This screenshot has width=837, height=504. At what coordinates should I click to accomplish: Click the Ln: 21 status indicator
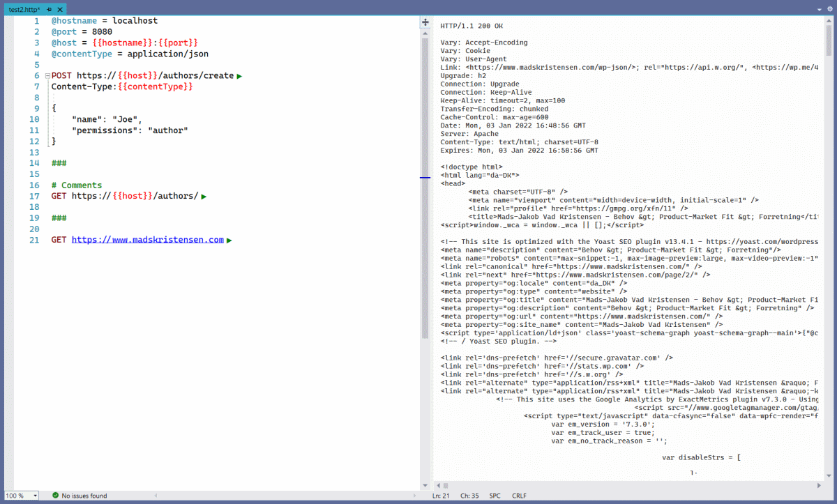441,496
